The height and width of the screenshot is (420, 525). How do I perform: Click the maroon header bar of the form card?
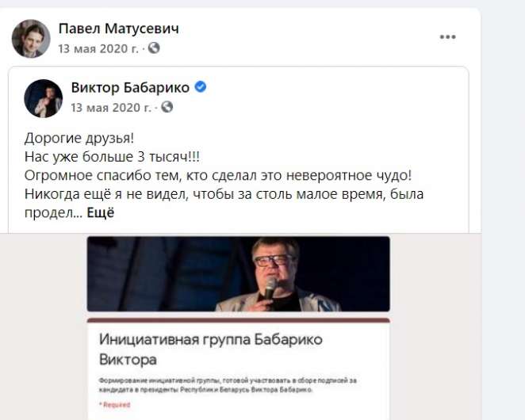pos(239,320)
